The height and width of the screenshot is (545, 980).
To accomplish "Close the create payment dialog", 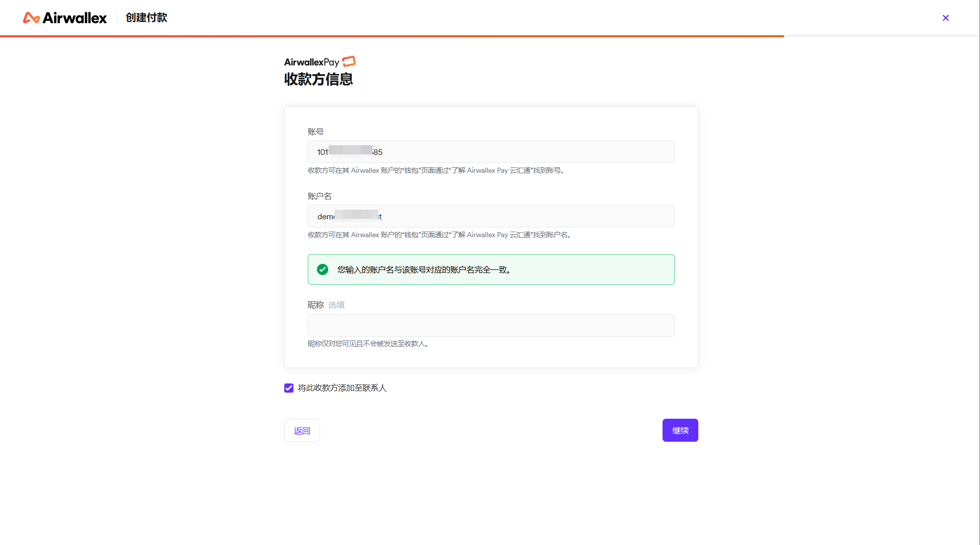I will [945, 18].
